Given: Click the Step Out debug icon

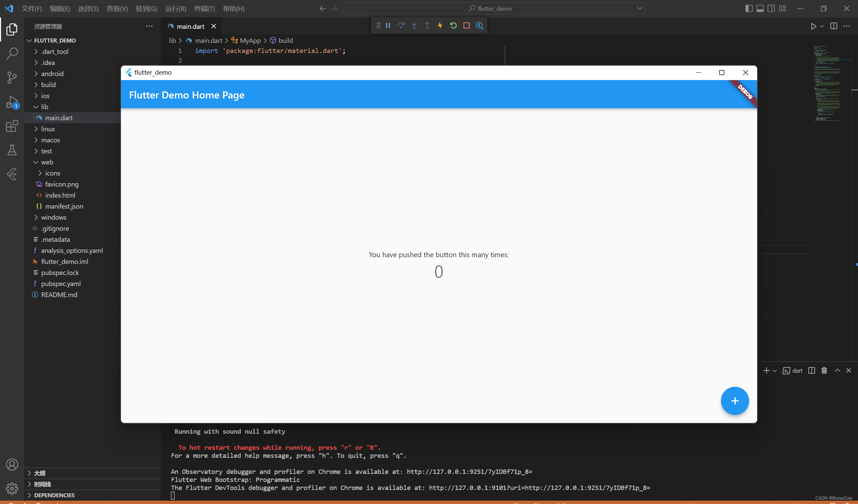Looking at the screenshot, I should coord(427,25).
